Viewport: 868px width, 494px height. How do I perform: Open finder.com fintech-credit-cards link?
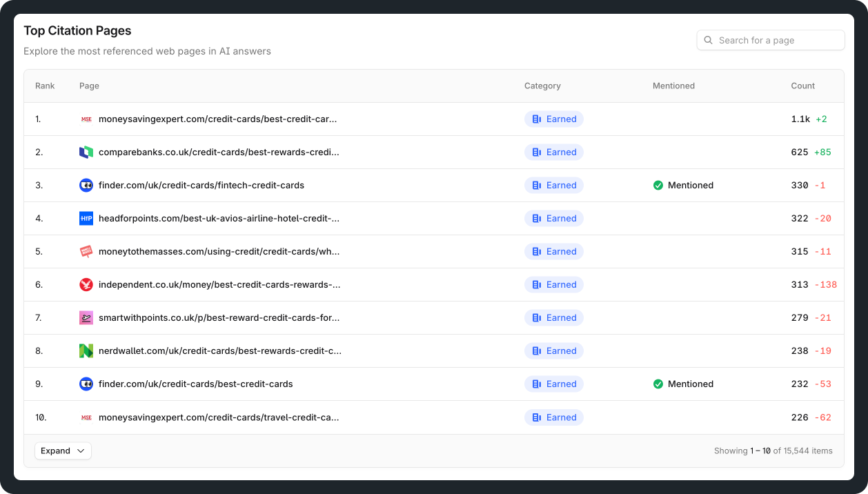pos(201,186)
